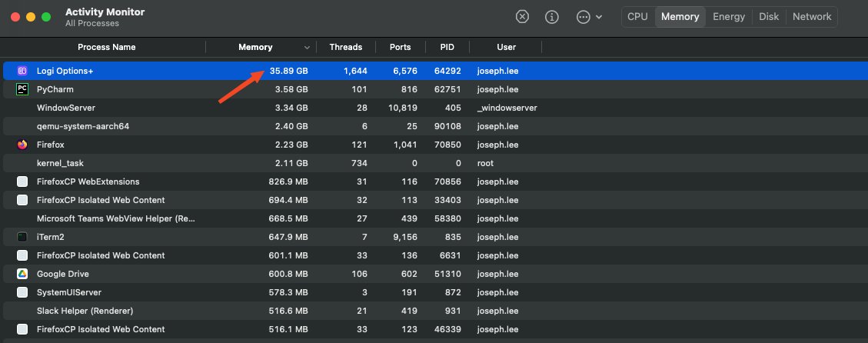
Task: Click the 516.6 MB memory value
Action: [288, 311]
